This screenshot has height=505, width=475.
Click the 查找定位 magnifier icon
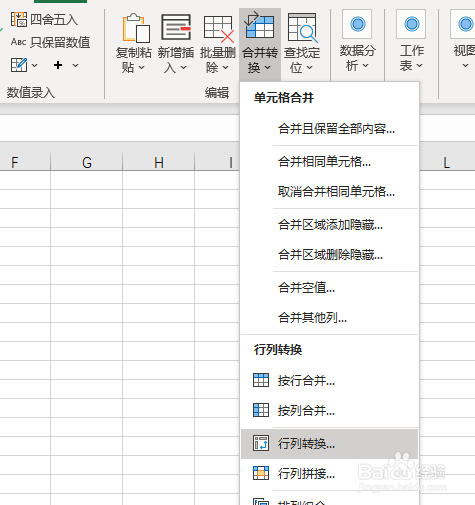(x=302, y=28)
